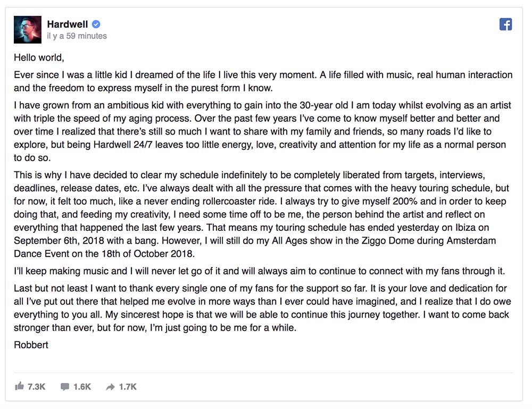
Task: Click the "Robbert" signature
Action: [31, 345]
